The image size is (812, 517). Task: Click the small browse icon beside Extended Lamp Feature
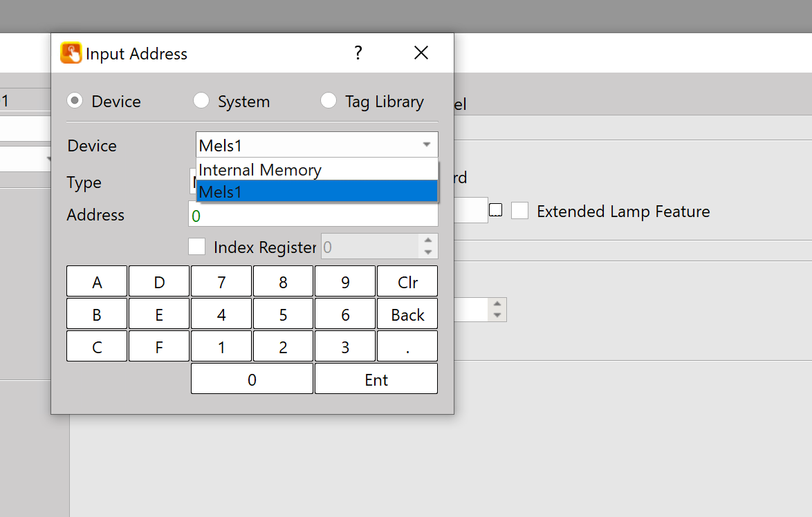point(495,211)
